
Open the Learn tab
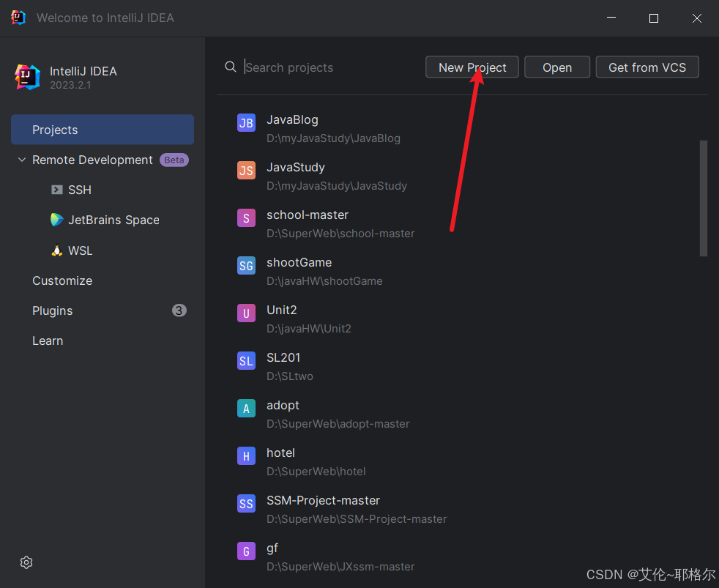tap(48, 340)
